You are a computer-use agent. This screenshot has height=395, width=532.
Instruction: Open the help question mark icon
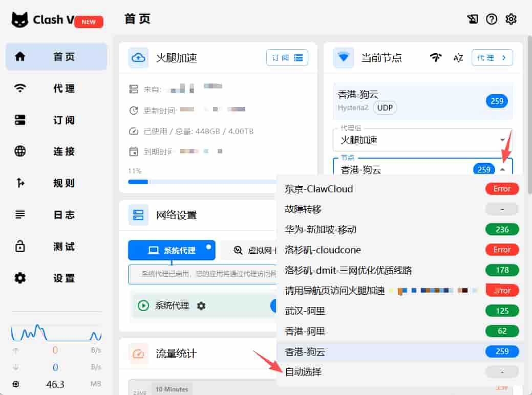click(492, 19)
